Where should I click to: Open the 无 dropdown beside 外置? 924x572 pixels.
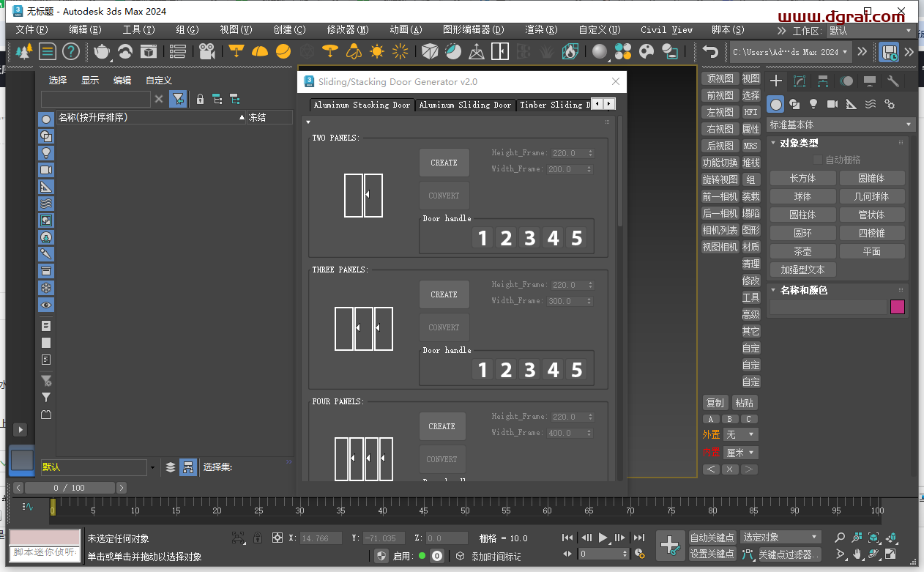[740, 435]
